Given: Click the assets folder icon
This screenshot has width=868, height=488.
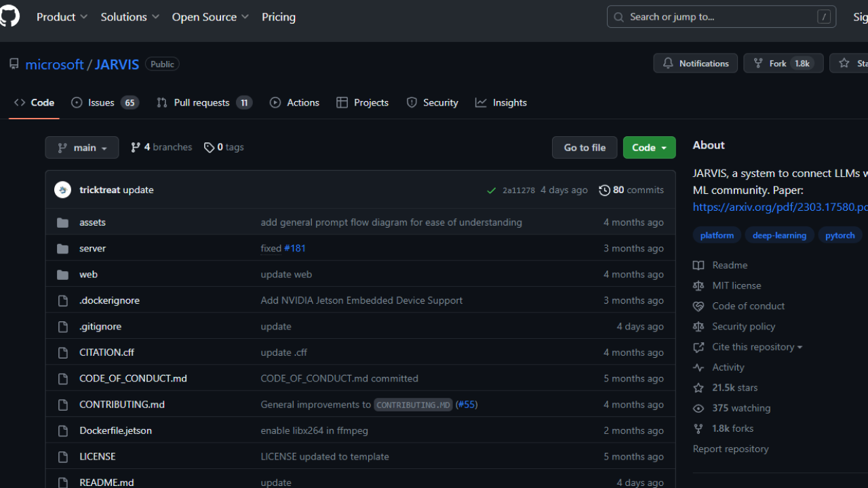Looking at the screenshot, I should tap(63, 222).
